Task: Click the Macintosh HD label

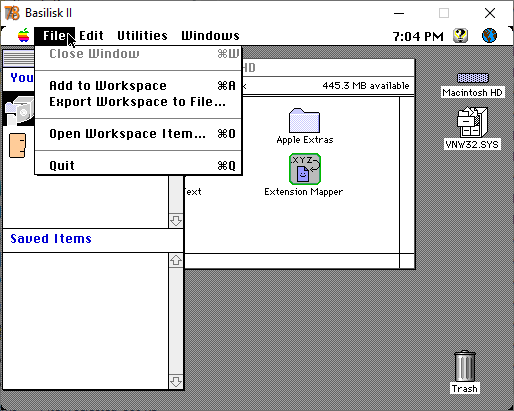Action: coord(472,92)
